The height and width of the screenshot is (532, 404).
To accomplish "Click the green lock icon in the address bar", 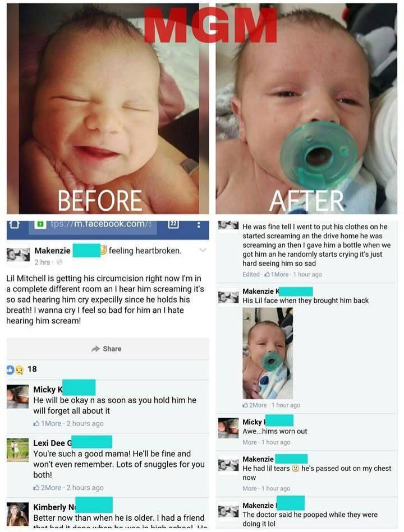I will tap(41, 224).
